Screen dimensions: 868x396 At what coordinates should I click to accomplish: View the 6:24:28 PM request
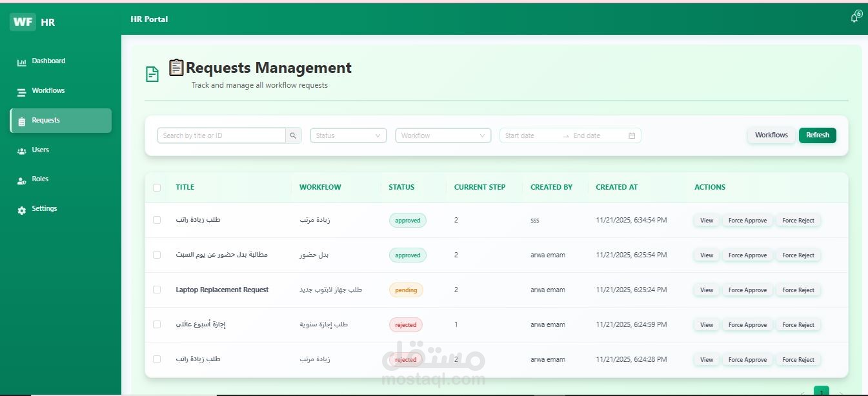click(707, 360)
